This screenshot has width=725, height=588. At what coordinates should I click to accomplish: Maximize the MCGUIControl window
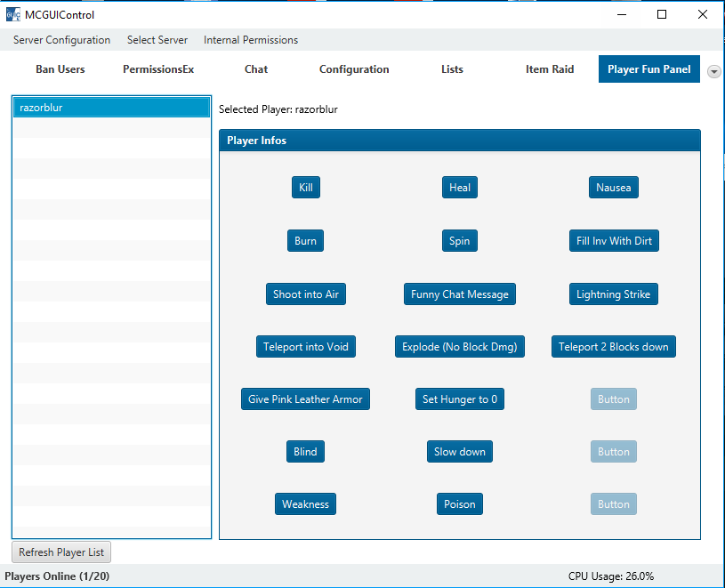[x=662, y=14]
